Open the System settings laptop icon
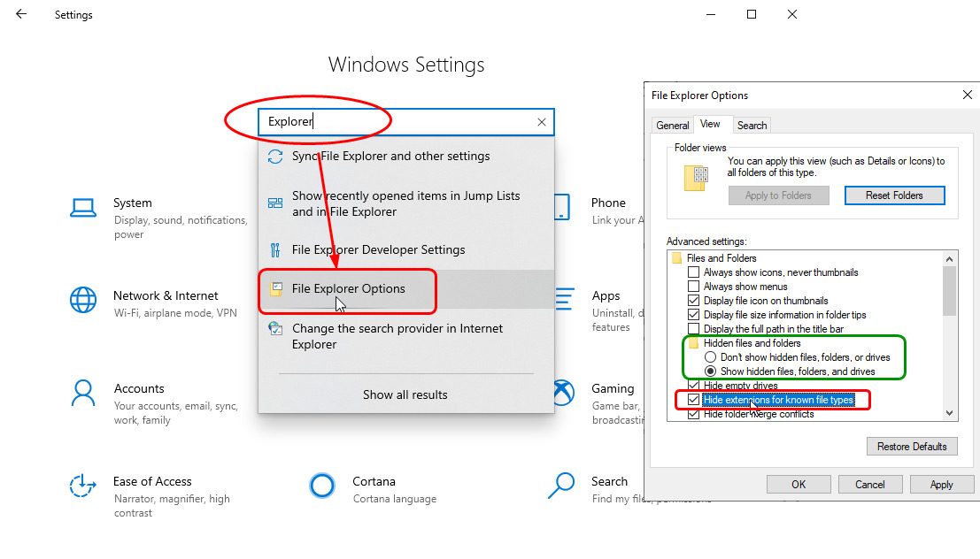This screenshot has height=559, width=980. pos(83,208)
